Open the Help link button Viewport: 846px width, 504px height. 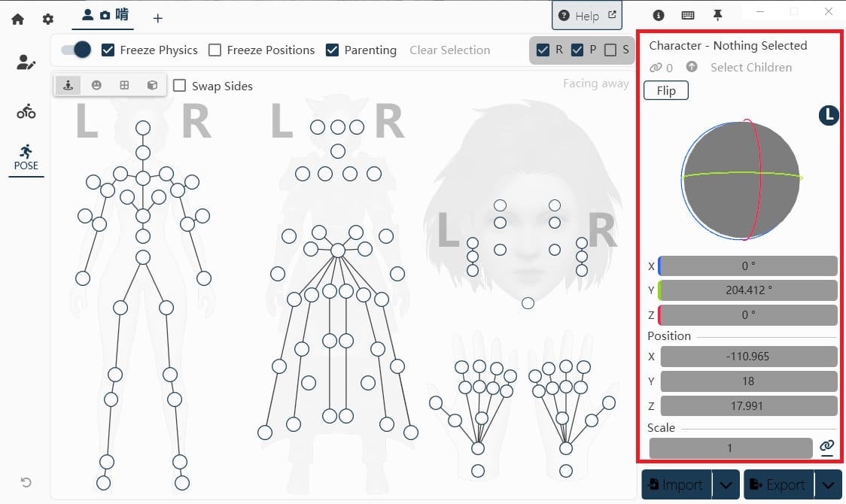point(587,16)
